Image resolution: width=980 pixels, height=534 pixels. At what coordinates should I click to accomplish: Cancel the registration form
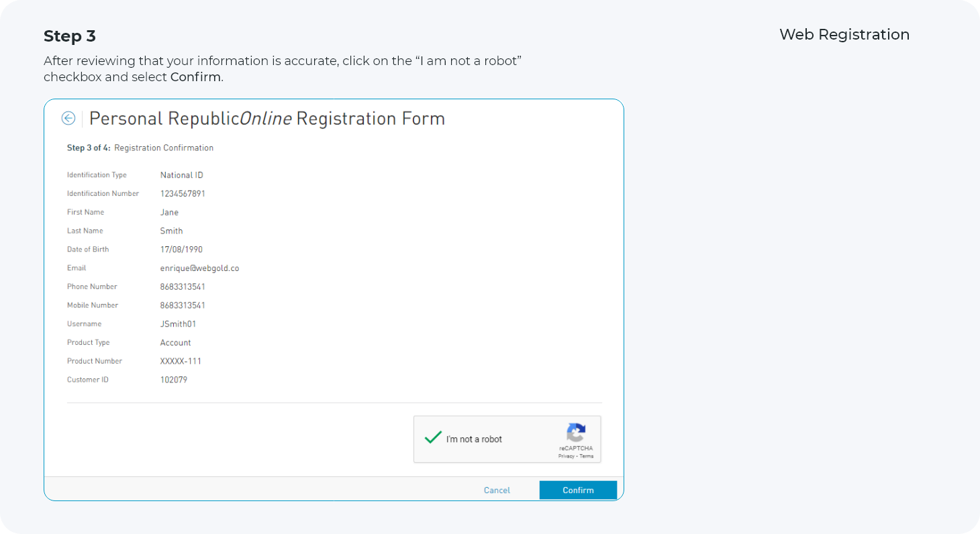pos(497,490)
